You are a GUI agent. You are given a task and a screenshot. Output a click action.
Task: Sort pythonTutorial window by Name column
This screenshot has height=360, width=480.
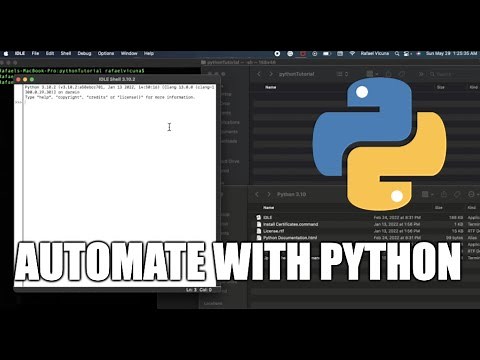click(x=270, y=87)
